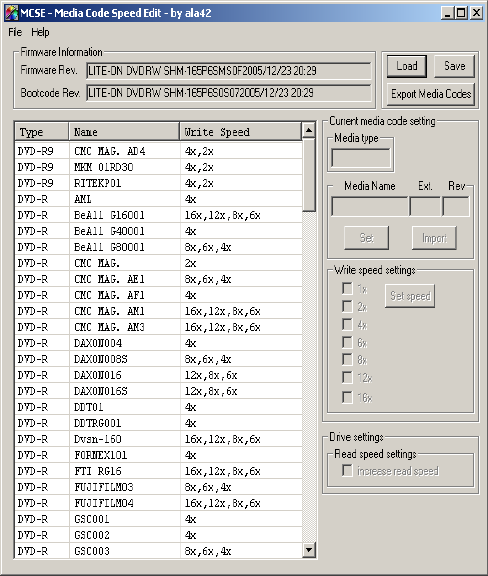488x576 pixels.
Task: Click the Load button
Action: click(x=407, y=66)
